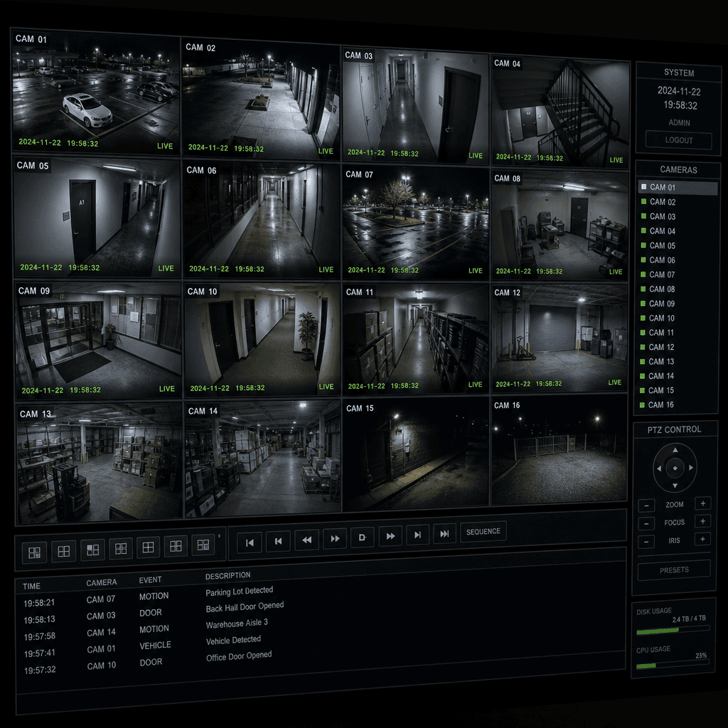Select the first grid layout preset icon
Viewport: 728px width, 728px height.
pyautogui.click(x=34, y=552)
